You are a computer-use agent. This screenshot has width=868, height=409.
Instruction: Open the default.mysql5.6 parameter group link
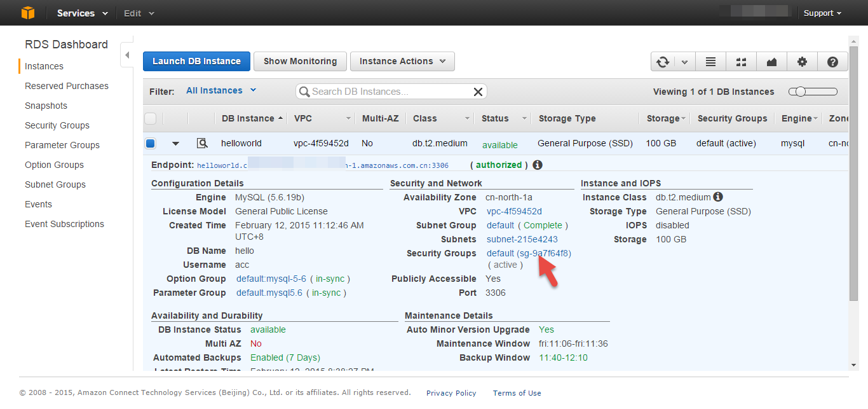point(269,293)
